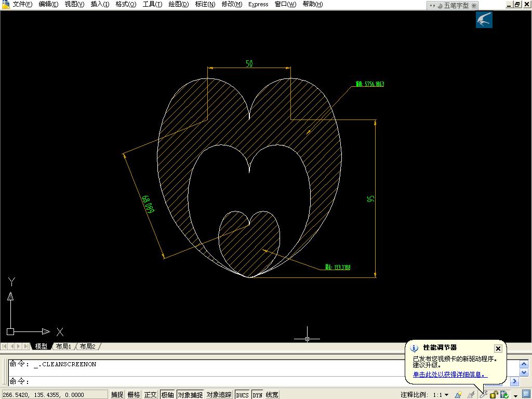Jump to the last layout tab arrow
This screenshot has height=399, width=532.
tap(26, 347)
